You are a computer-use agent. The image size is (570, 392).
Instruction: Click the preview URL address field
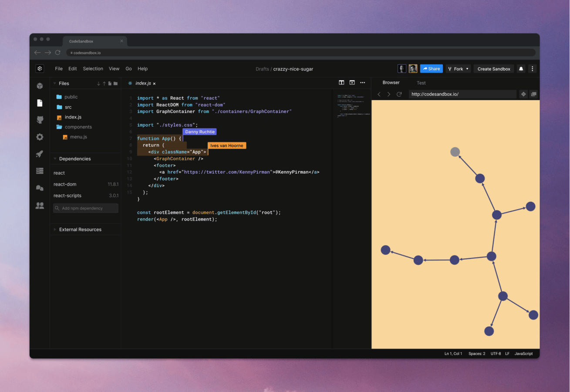click(x=462, y=94)
